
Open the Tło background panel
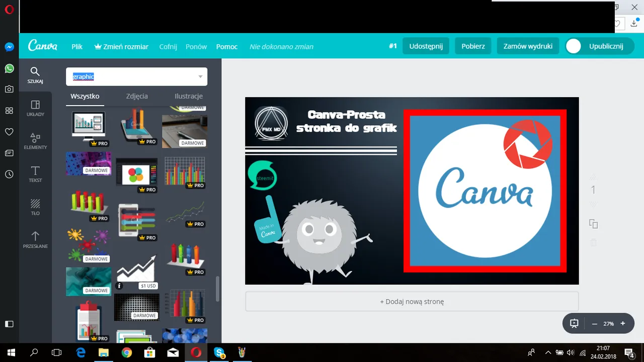click(x=35, y=207)
